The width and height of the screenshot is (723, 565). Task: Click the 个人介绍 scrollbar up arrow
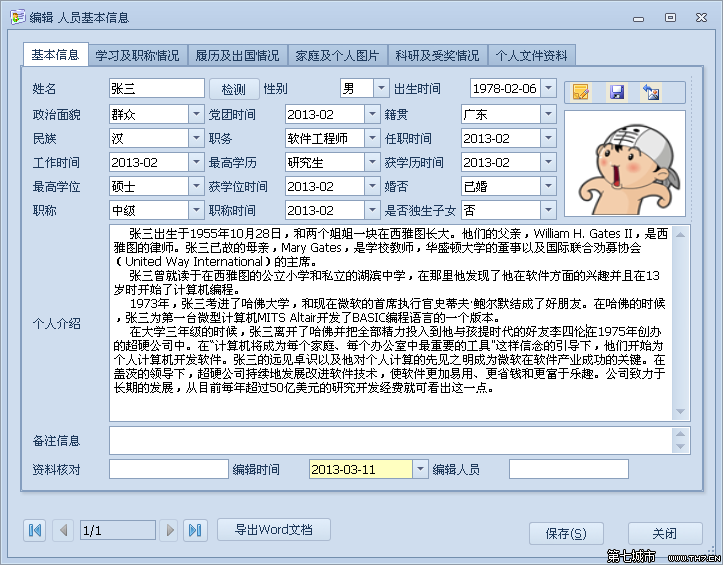pyautogui.click(x=680, y=235)
